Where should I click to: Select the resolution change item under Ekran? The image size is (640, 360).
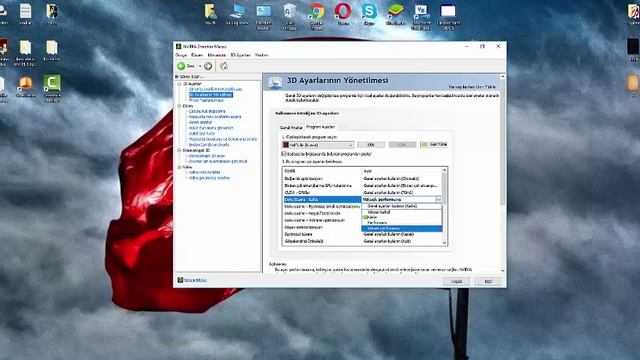(x=207, y=111)
